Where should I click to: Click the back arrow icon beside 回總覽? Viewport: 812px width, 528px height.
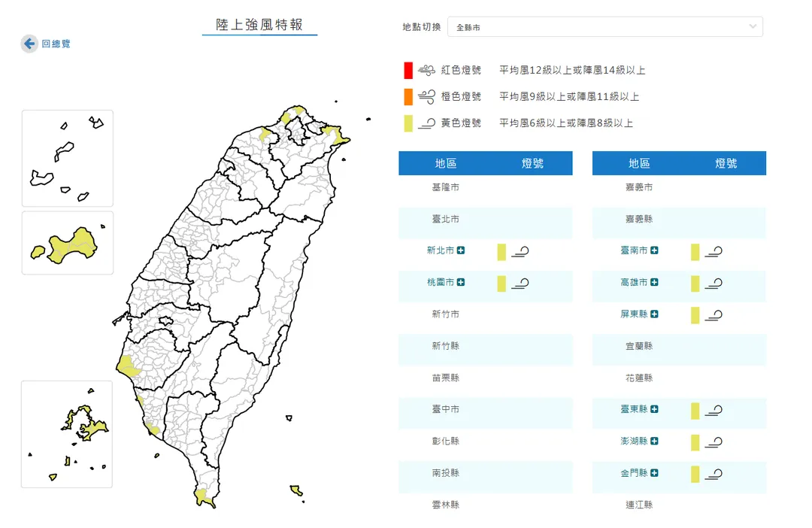[x=29, y=44]
